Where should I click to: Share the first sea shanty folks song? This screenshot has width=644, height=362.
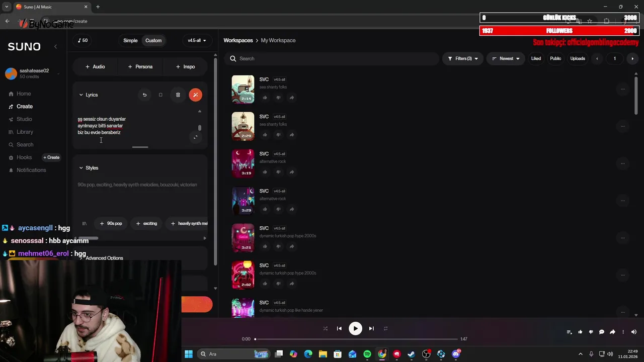(291, 98)
